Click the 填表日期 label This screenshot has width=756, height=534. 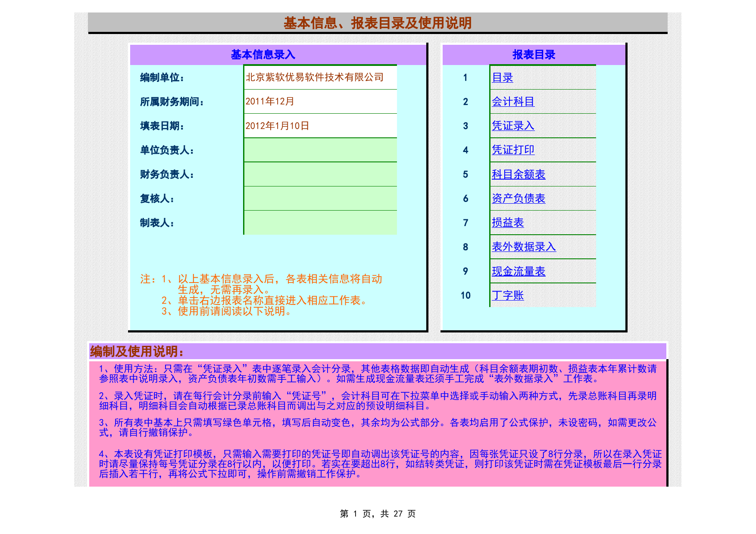click(162, 126)
